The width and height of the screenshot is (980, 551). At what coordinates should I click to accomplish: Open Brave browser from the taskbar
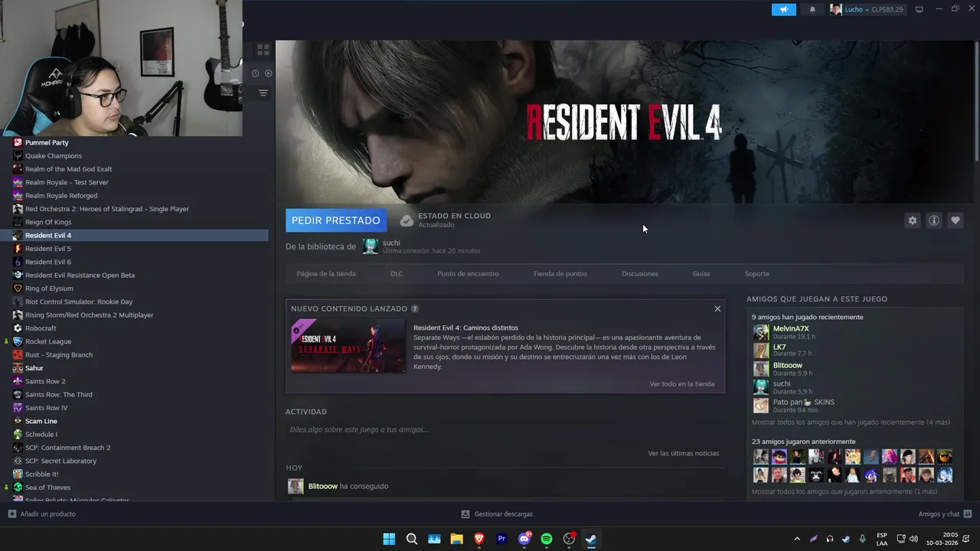coord(479,539)
